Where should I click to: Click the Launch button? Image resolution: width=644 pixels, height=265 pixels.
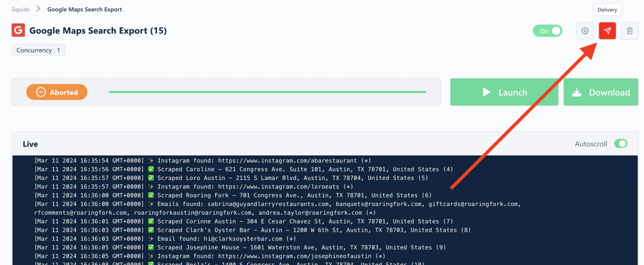point(504,92)
